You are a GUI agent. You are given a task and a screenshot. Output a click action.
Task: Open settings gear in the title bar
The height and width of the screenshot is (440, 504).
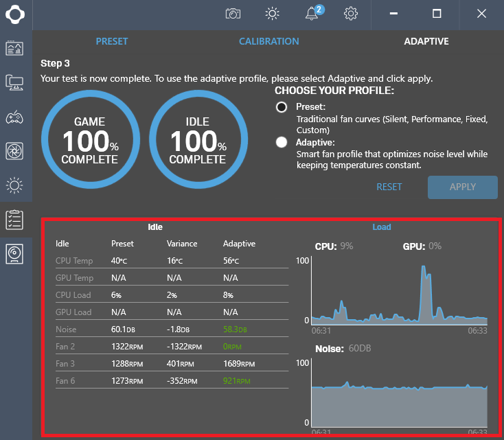[x=351, y=14]
